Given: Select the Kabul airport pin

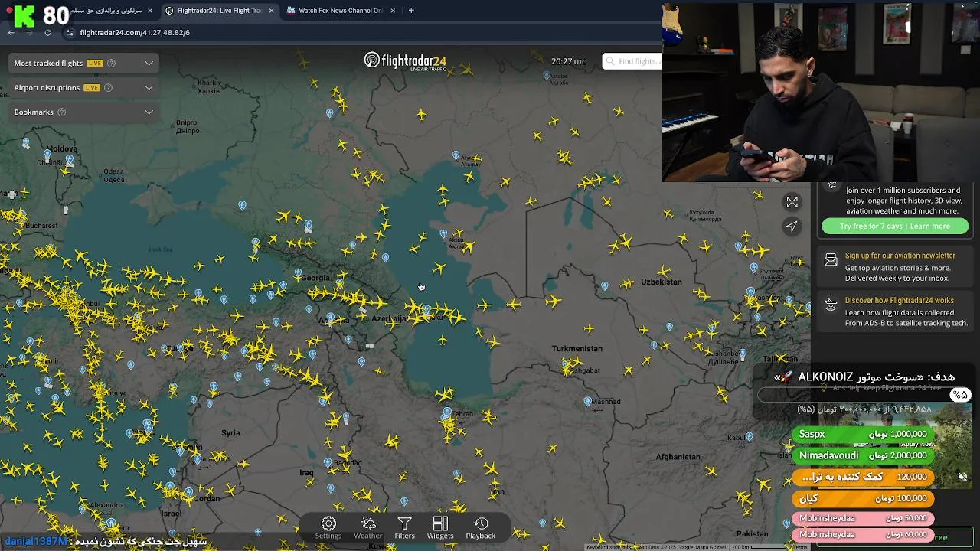Looking at the screenshot, I should point(750,436).
